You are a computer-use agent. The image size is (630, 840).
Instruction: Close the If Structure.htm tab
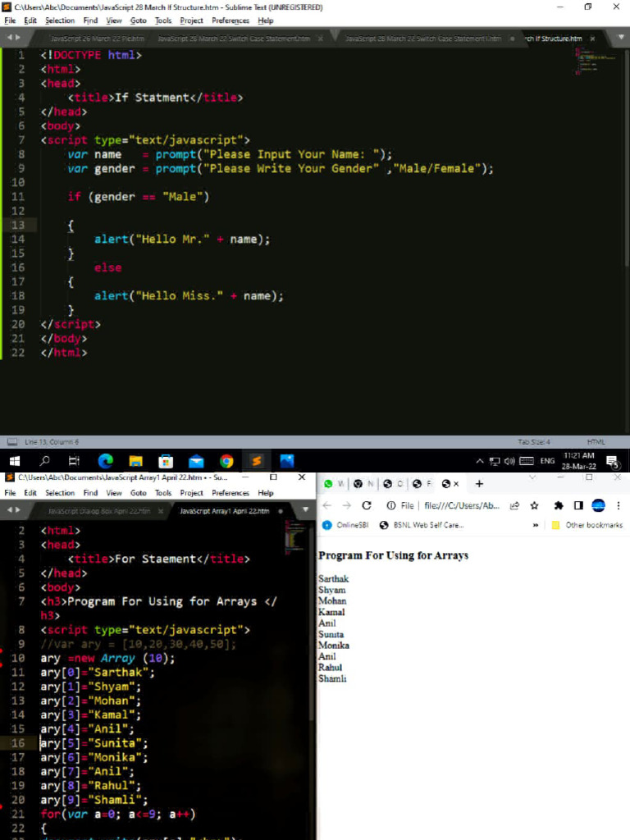(592, 39)
